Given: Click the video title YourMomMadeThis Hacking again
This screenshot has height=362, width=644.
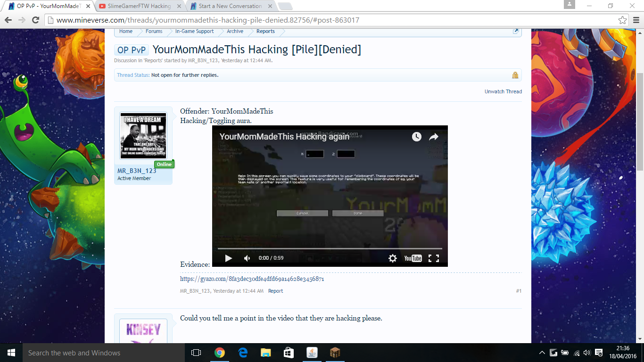Looking at the screenshot, I should 284,137.
